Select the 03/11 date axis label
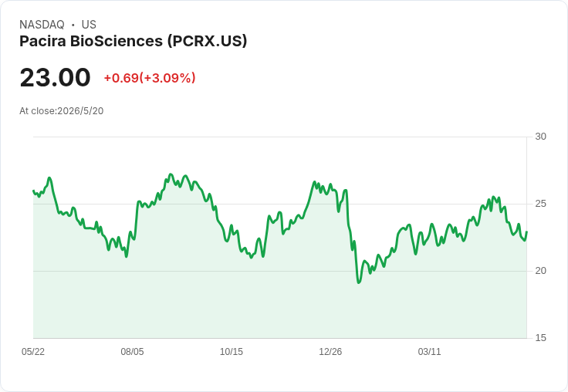 pyautogui.click(x=429, y=351)
